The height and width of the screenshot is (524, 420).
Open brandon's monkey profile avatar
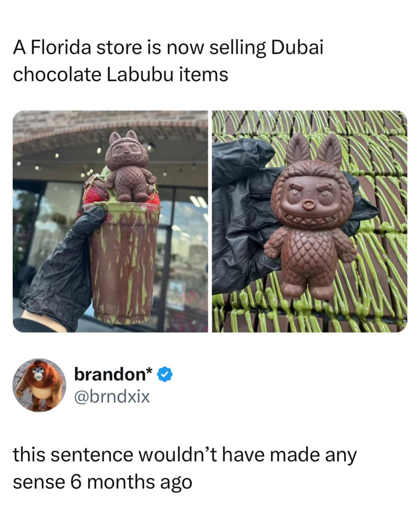click(39, 385)
